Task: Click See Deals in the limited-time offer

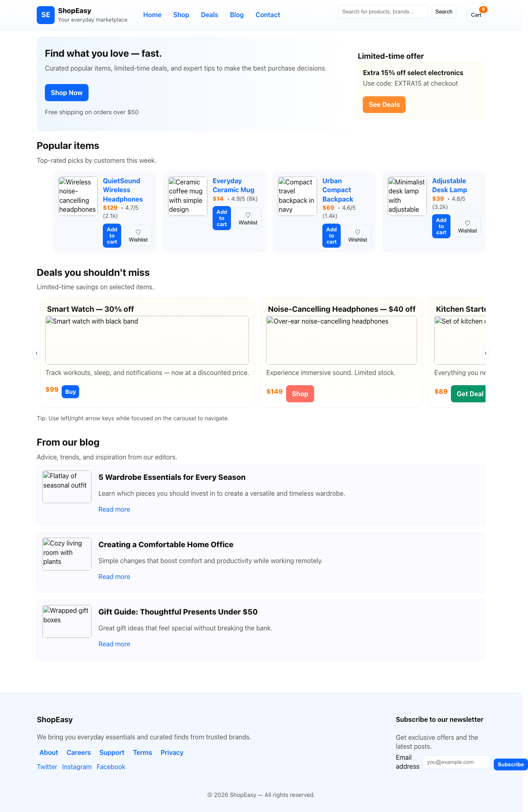Action: tap(384, 104)
